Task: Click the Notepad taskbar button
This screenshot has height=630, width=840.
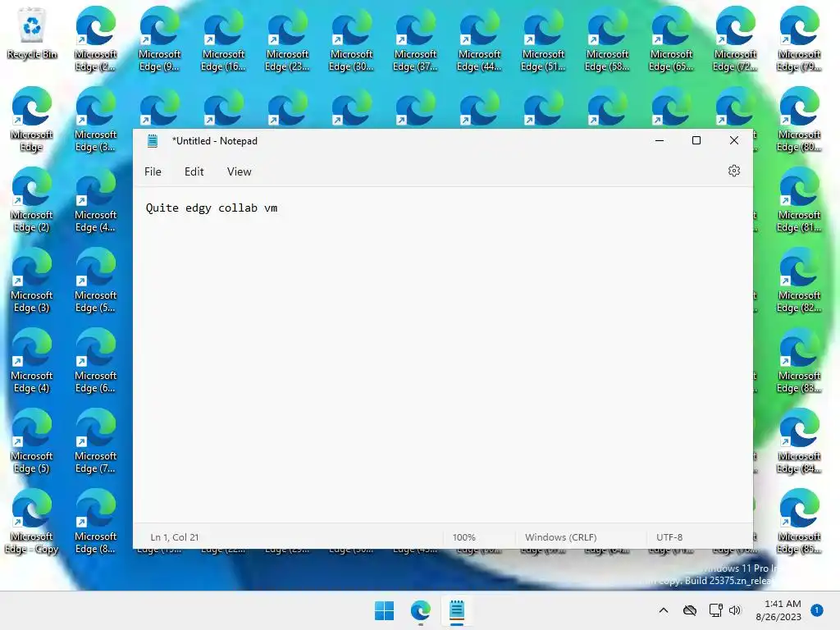Action: point(457,610)
